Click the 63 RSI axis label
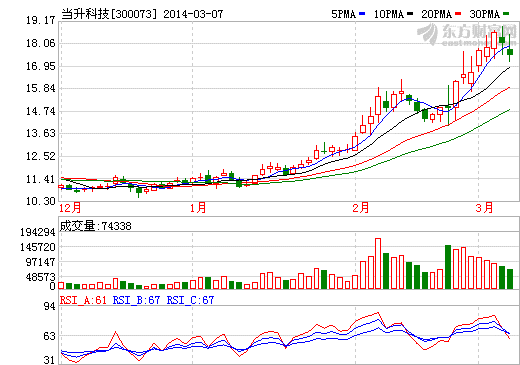Image resolution: width=520 pixels, height=365 pixels. [x=49, y=336]
